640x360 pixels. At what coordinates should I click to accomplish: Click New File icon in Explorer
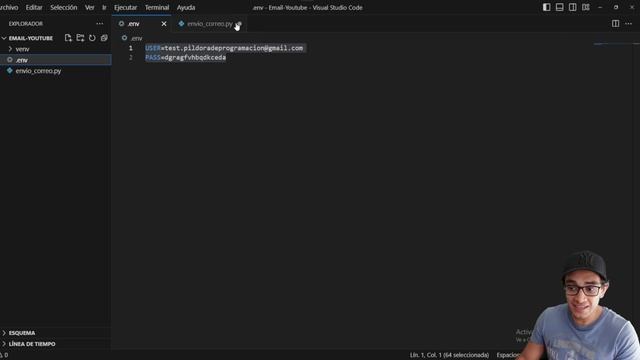(x=68, y=38)
